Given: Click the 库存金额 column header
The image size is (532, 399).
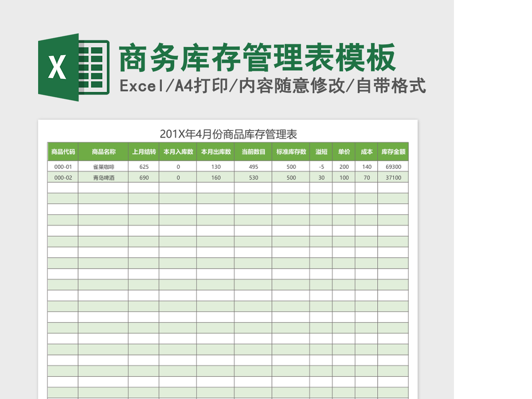Looking at the screenshot, I should [393, 152].
